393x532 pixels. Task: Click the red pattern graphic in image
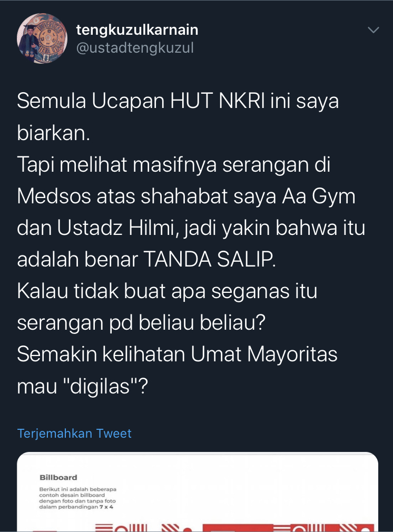(234, 528)
